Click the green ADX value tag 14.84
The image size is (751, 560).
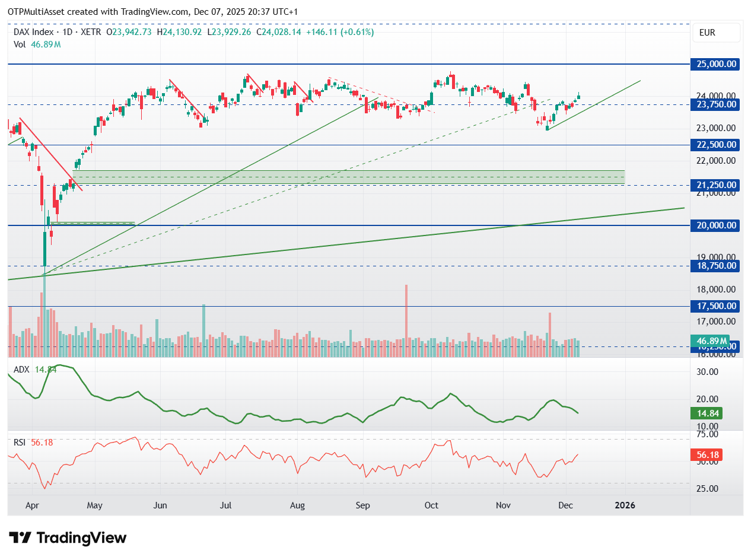pos(707,413)
